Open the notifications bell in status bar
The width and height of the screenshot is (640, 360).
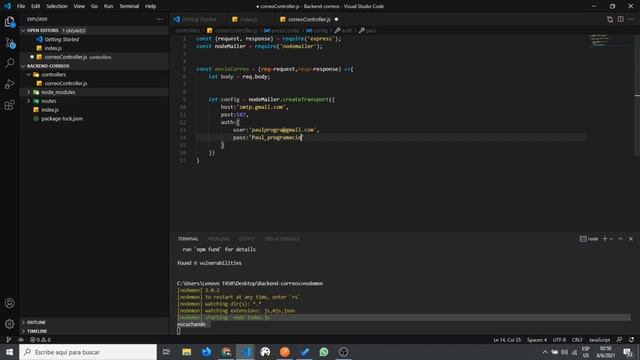pyautogui.click(x=631, y=340)
